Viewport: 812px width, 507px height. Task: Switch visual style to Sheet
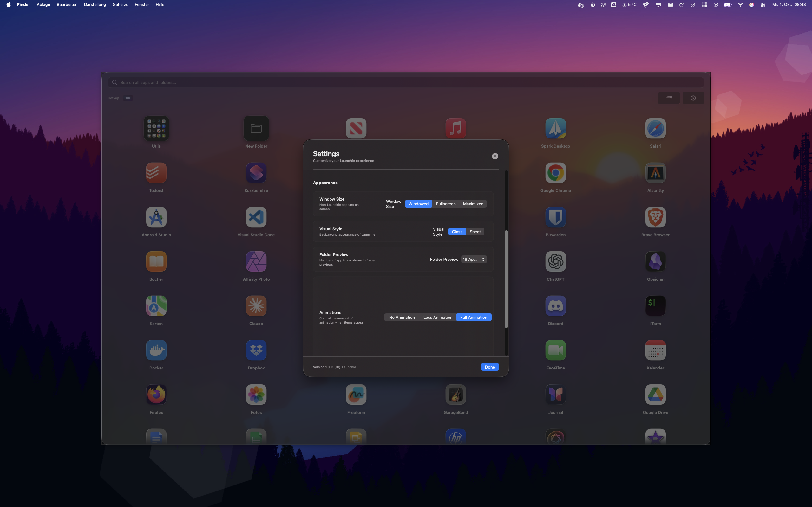475,232
